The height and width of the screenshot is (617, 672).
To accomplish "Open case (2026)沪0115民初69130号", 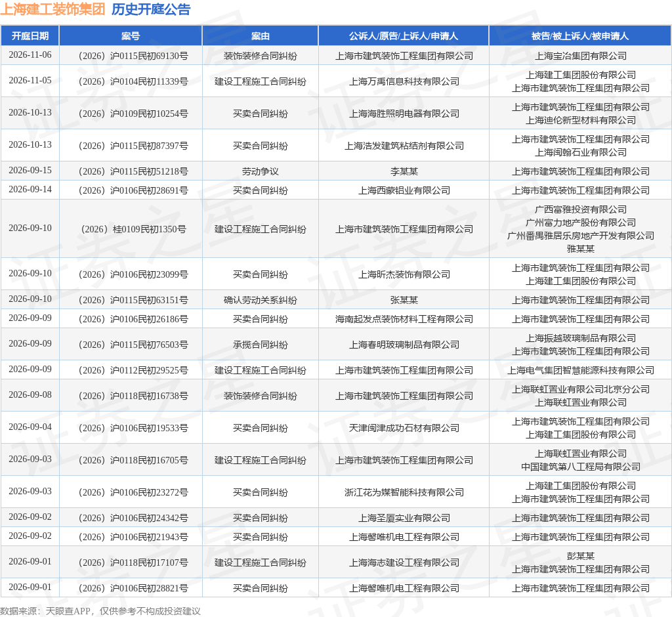I will (133, 56).
